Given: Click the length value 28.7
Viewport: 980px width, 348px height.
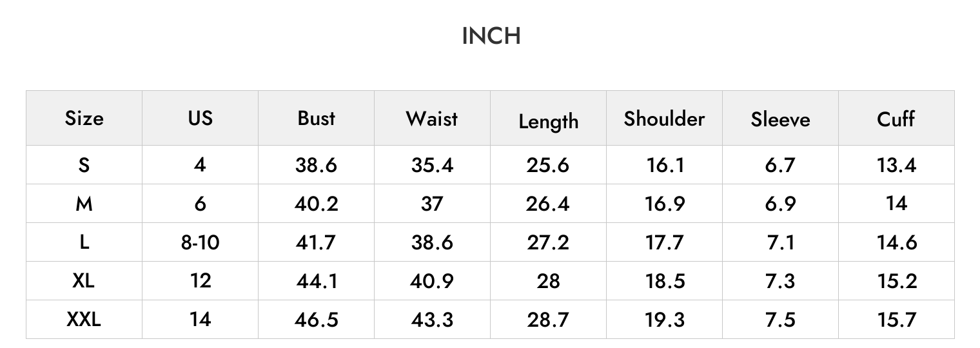Looking at the screenshot, I should [x=548, y=320].
